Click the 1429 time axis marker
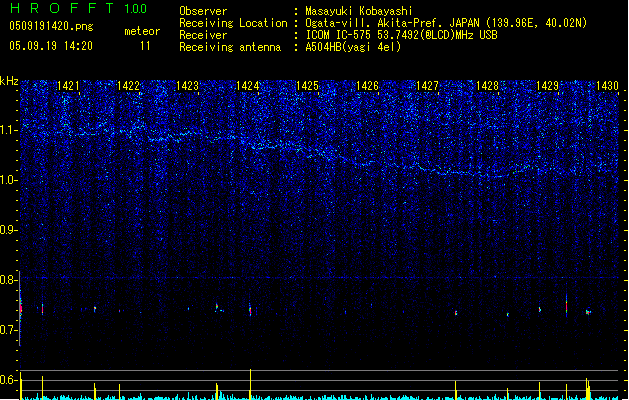The width and height of the screenshot is (629, 400). click(547, 86)
